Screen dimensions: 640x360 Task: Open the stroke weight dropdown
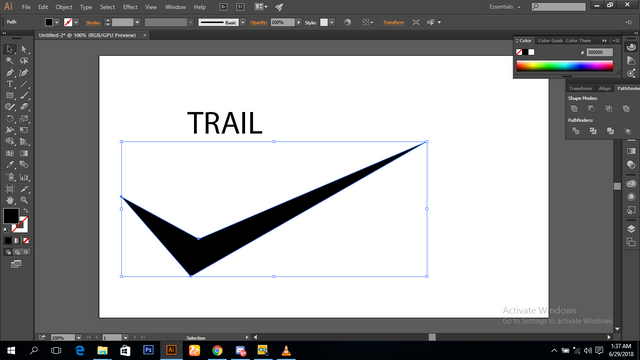[138, 22]
